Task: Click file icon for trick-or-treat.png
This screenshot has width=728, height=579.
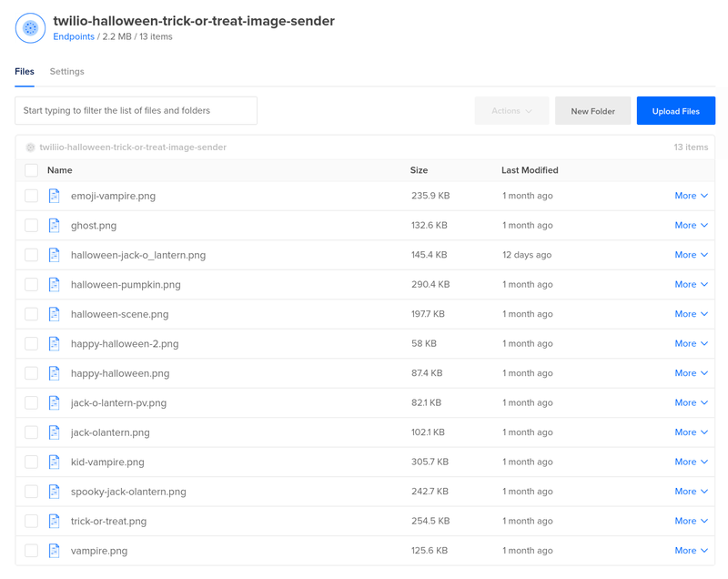Action: pos(55,521)
